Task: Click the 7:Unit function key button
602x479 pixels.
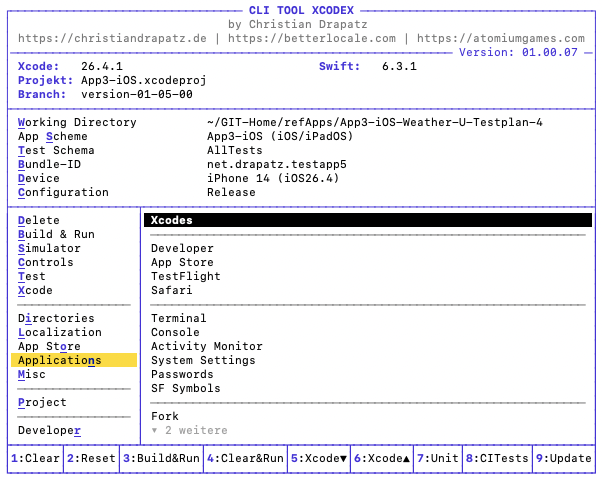Action: (438, 458)
